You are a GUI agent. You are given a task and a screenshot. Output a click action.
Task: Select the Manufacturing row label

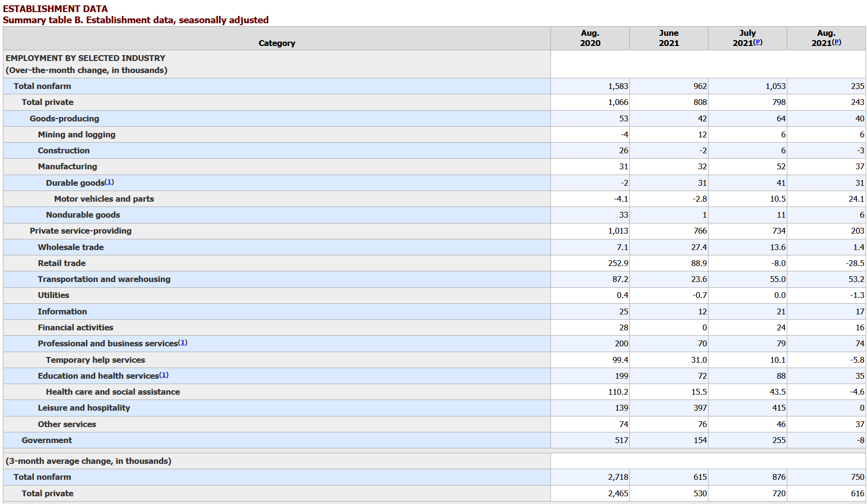coord(68,166)
